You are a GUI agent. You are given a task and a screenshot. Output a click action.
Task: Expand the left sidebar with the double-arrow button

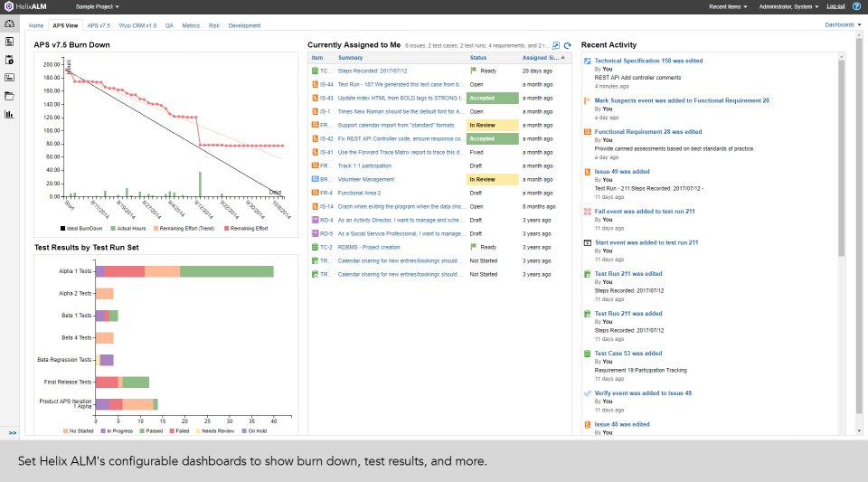(13, 433)
